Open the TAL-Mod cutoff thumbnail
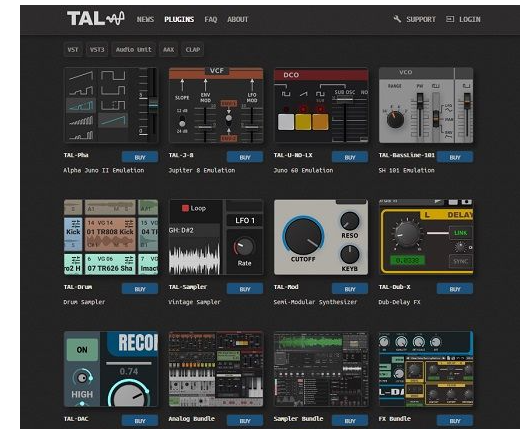The height and width of the screenshot is (429, 527). [x=321, y=237]
